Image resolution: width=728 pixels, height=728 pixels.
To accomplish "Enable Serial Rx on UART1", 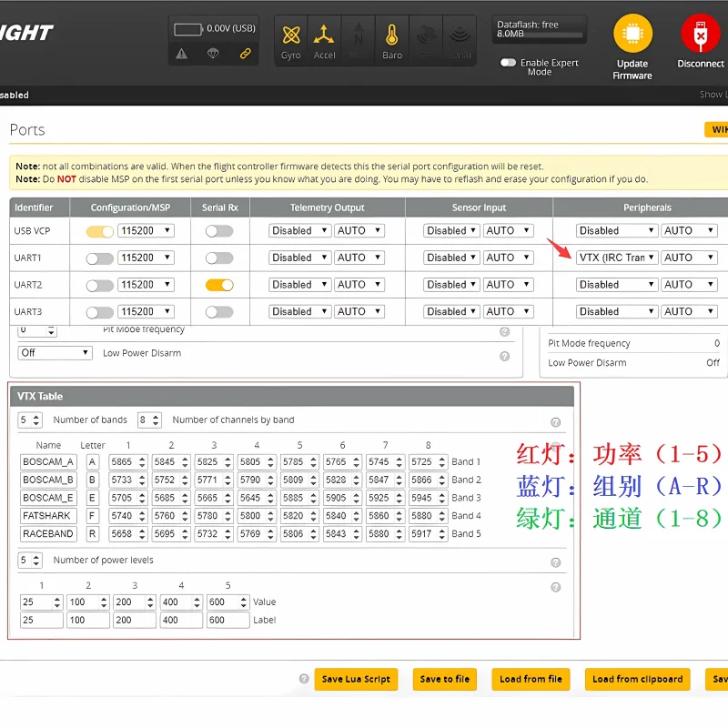I will (219, 258).
